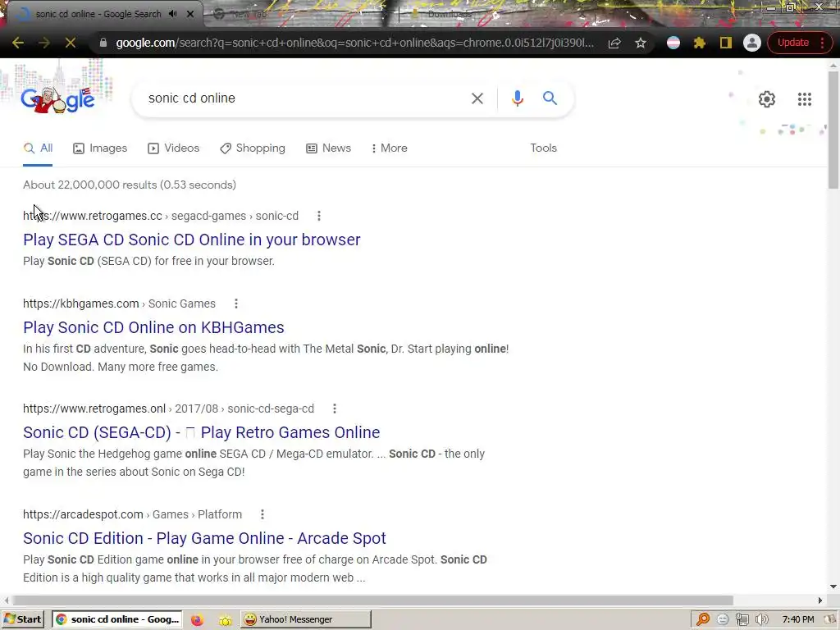Open Google settings gear
Screen dimensions: 840x630
coord(767,99)
